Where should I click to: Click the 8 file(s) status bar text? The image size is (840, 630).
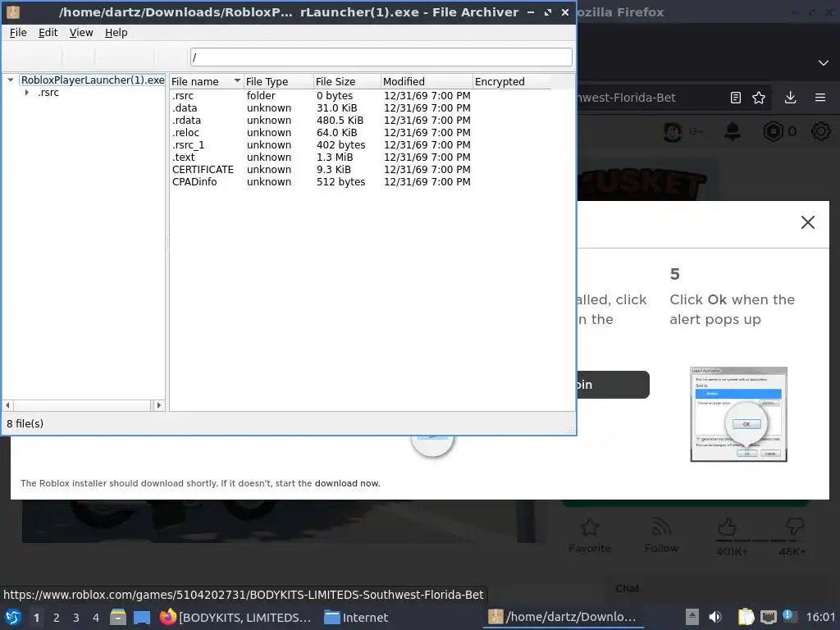25,423
